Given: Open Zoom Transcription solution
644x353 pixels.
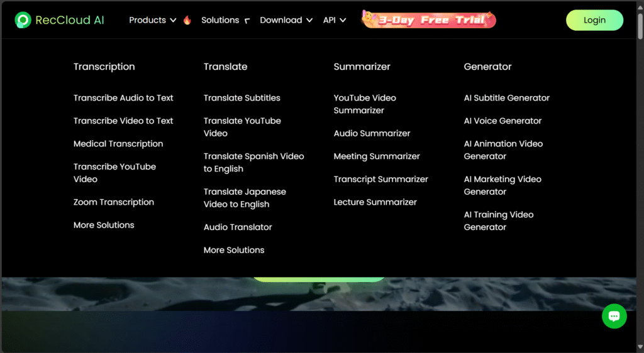Looking at the screenshot, I should (114, 202).
